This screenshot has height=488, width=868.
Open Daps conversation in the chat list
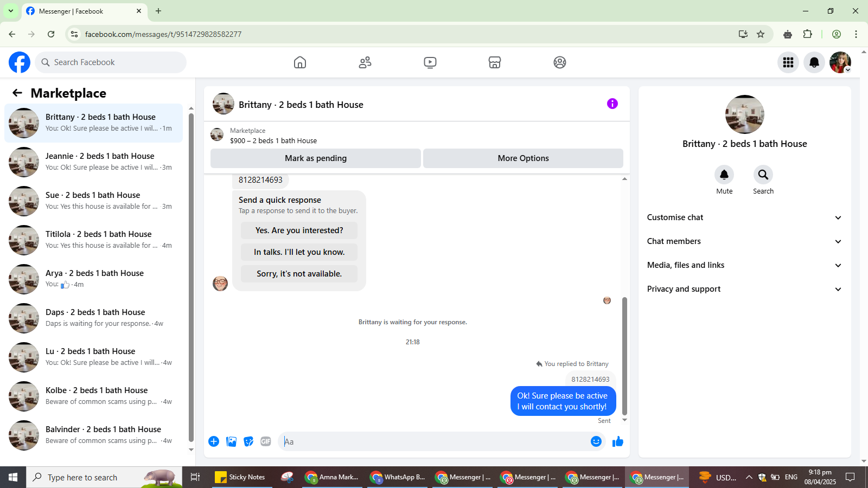tap(93, 318)
